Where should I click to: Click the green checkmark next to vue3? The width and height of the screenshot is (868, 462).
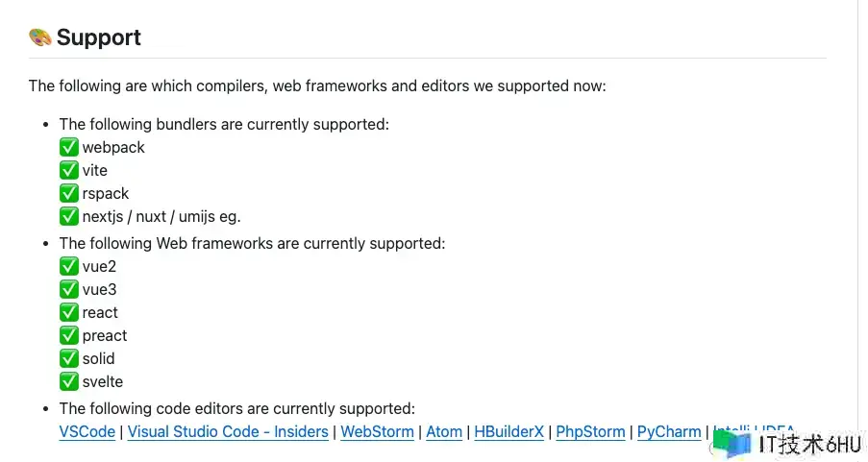(68, 289)
